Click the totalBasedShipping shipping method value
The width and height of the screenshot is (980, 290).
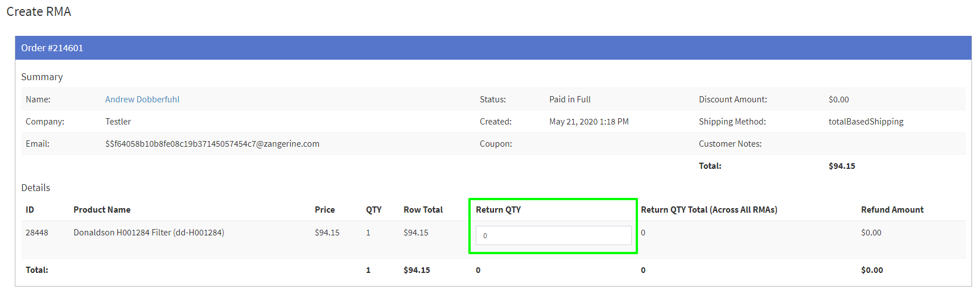tap(866, 122)
